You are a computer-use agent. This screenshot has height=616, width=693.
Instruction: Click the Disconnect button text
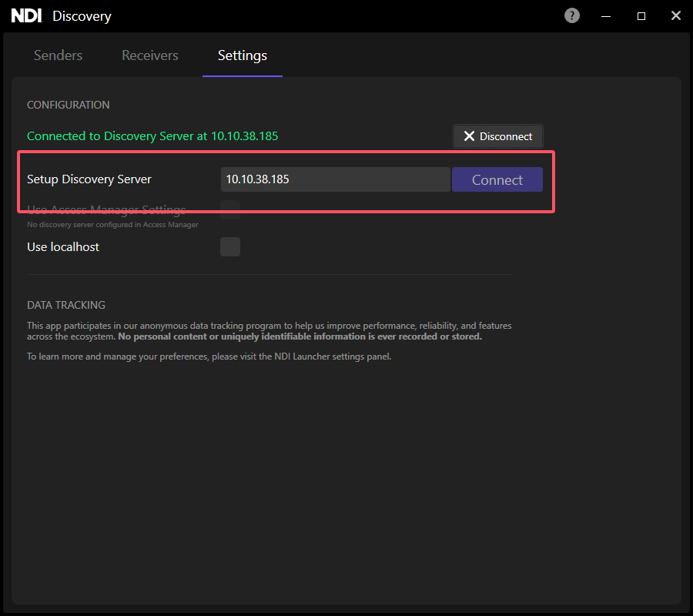click(506, 136)
